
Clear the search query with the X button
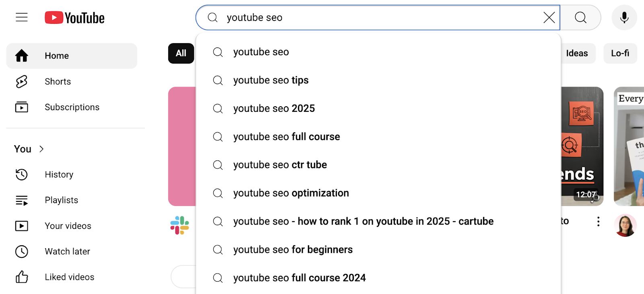[549, 17]
